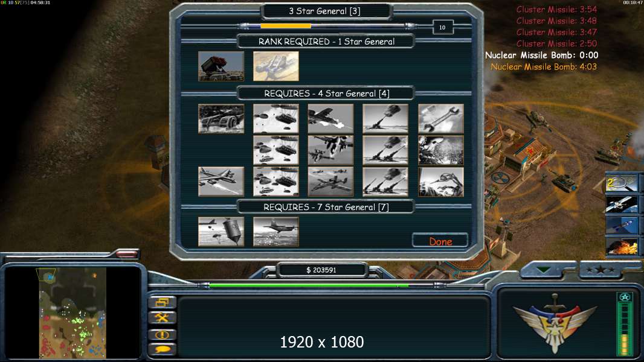Screen dimensions: 644x362
Task: Pick the wrench emergency repair power
Action: 440,118
